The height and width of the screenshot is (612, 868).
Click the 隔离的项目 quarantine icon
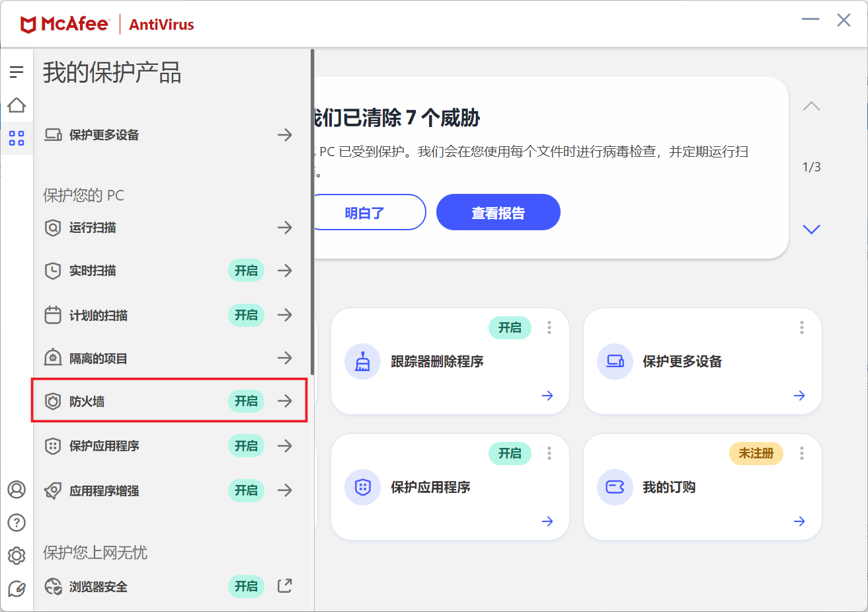pyautogui.click(x=53, y=358)
